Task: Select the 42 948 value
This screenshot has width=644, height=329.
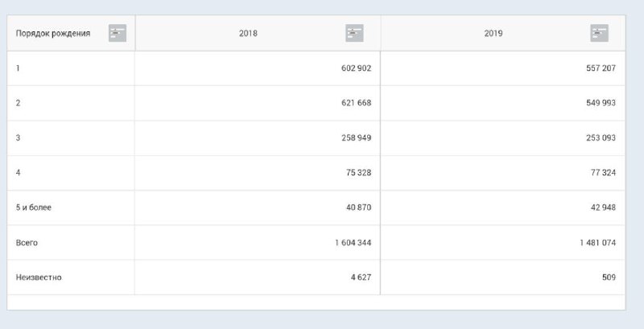Action: point(603,208)
